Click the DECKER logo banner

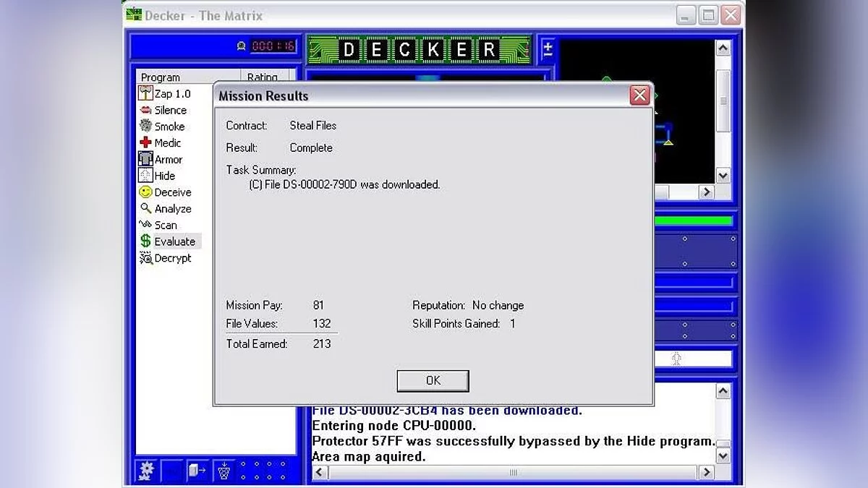click(420, 49)
